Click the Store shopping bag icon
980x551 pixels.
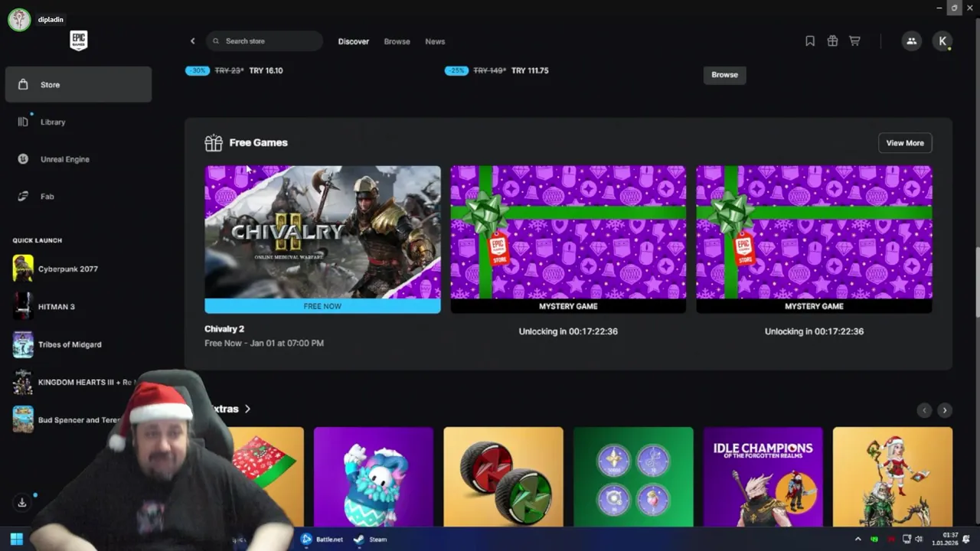pos(23,84)
